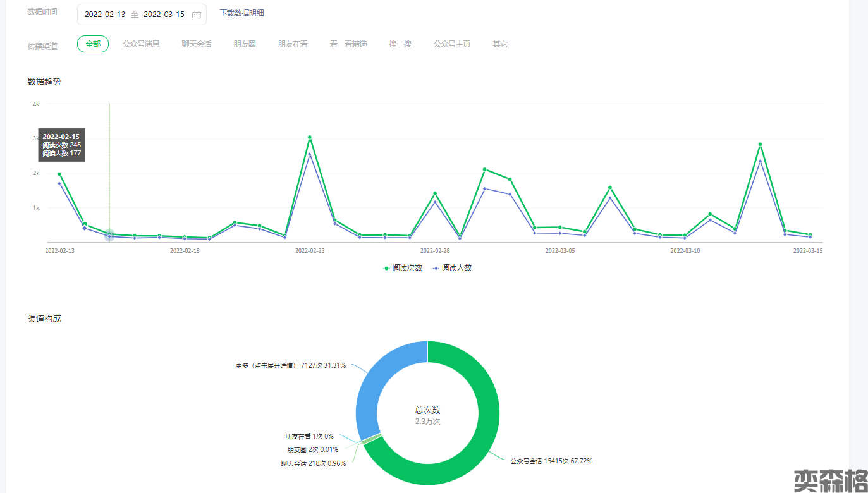
Task: Select the 全部 channel filter
Action: (x=93, y=44)
